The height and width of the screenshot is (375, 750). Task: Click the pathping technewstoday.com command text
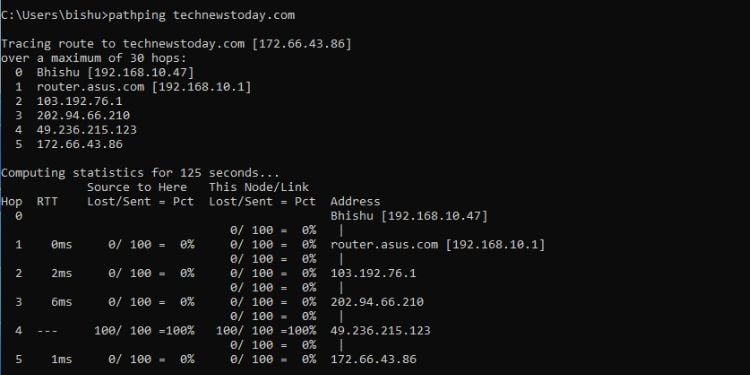pos(201,15)
